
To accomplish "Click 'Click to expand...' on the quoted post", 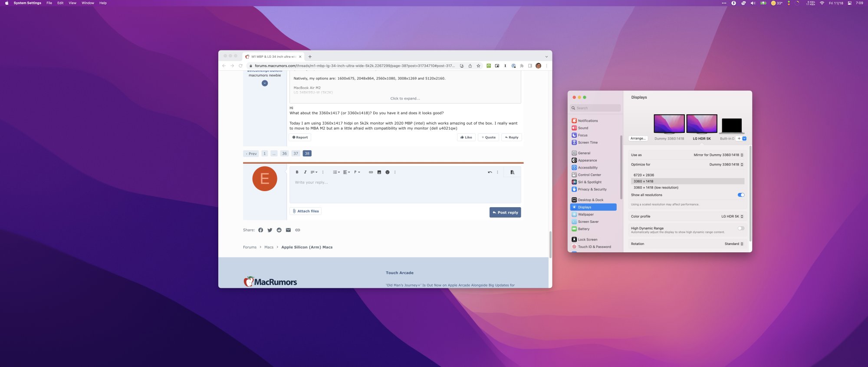I will click(x=405, y=99).
